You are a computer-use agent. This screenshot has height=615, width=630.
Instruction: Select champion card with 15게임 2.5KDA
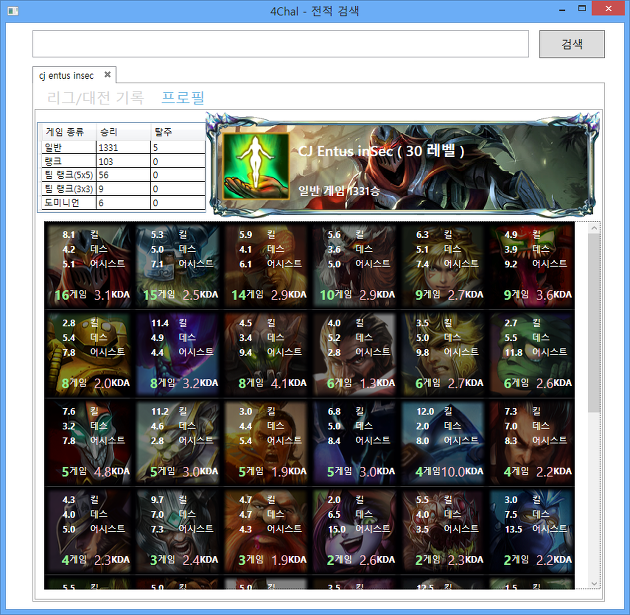click(177, 266)
